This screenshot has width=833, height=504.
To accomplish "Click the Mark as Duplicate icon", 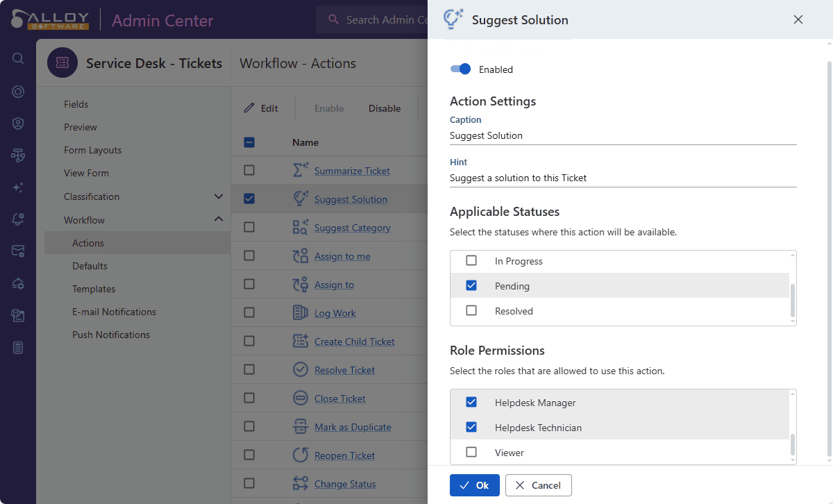I will pyautogui.click(x=300, y=427).
